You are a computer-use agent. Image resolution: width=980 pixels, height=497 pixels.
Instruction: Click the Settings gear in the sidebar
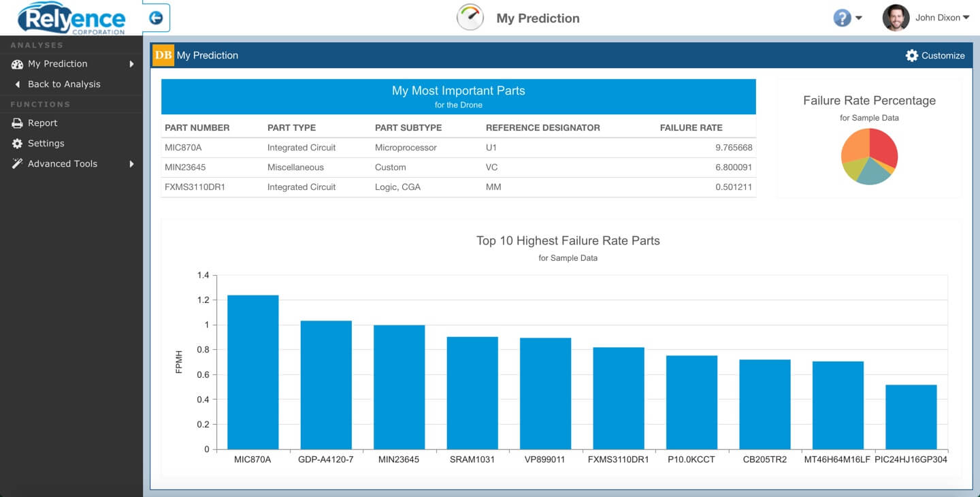coord(16,144)
